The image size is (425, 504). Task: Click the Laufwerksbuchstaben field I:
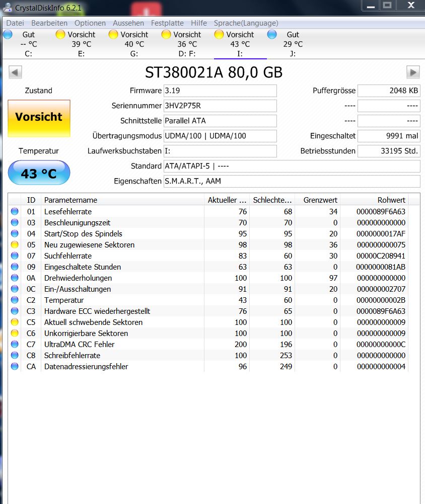[x=220, y=151]
